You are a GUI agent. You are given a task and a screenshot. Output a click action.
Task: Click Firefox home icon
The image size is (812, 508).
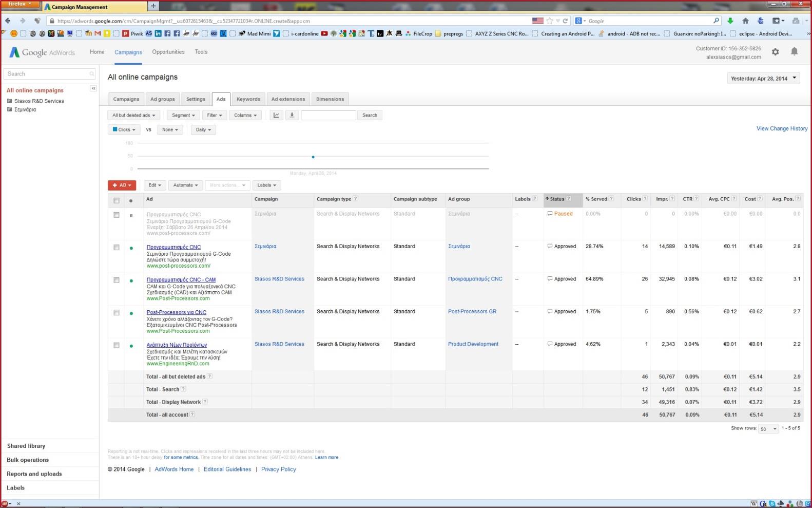tap(746, 21)
